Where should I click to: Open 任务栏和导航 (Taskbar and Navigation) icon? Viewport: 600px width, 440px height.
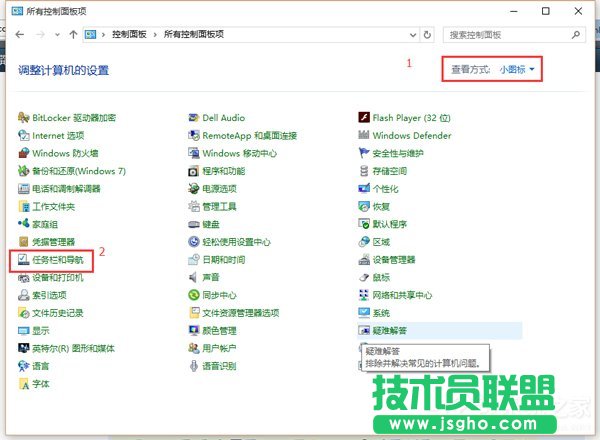pyautogui.click(x=24, y=259)
